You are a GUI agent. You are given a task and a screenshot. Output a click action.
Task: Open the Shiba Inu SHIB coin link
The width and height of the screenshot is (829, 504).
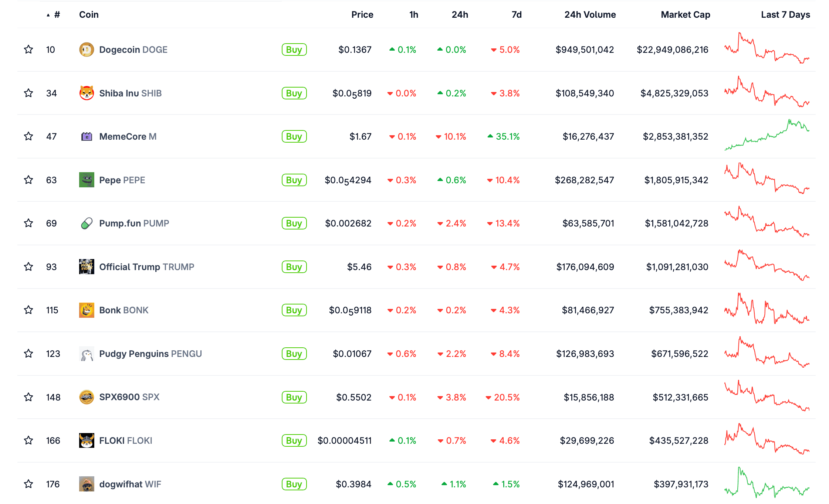130,93
